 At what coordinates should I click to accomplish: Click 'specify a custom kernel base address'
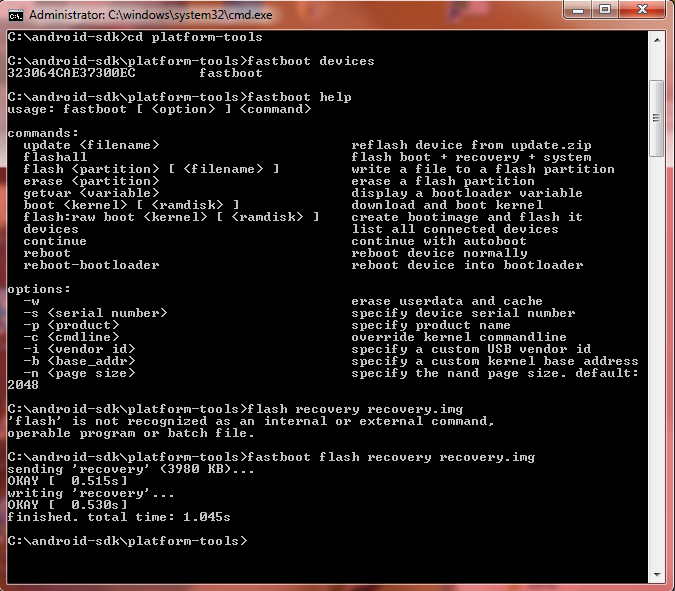(x=495, y=361)
